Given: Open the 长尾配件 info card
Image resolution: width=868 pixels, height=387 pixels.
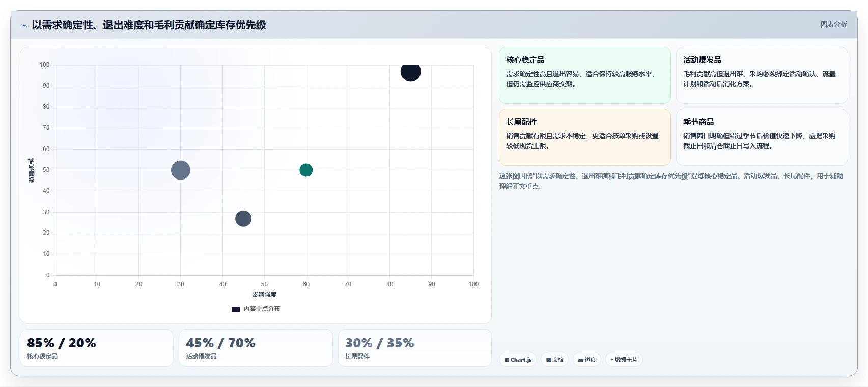Looking at the screenshot, I should (x=584, y=137).
